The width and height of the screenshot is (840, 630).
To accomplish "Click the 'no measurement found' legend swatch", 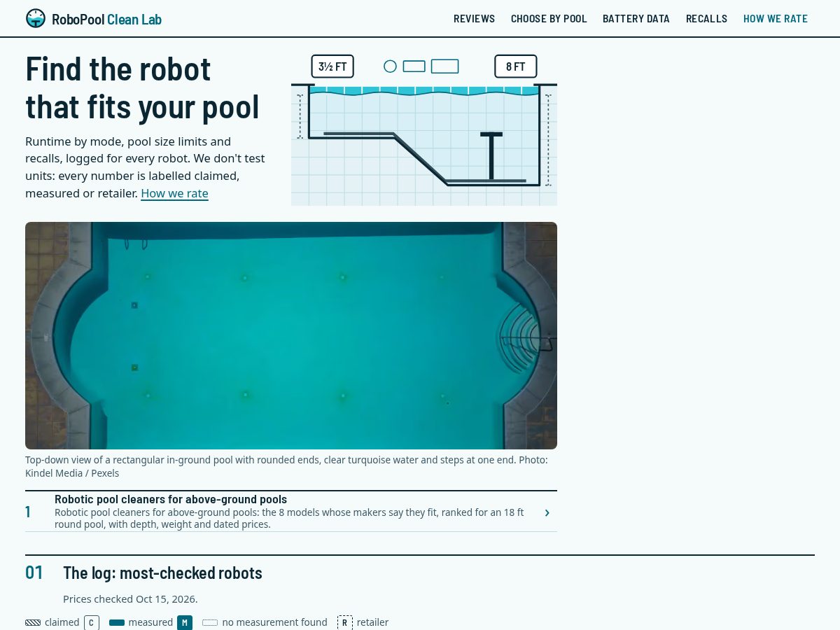I will coord(210,622).
